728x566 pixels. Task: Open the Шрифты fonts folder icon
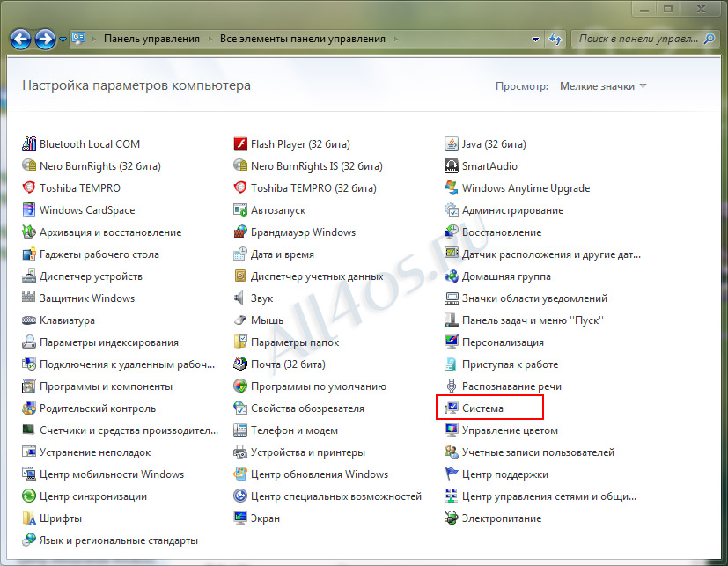[x=29, y=518]
